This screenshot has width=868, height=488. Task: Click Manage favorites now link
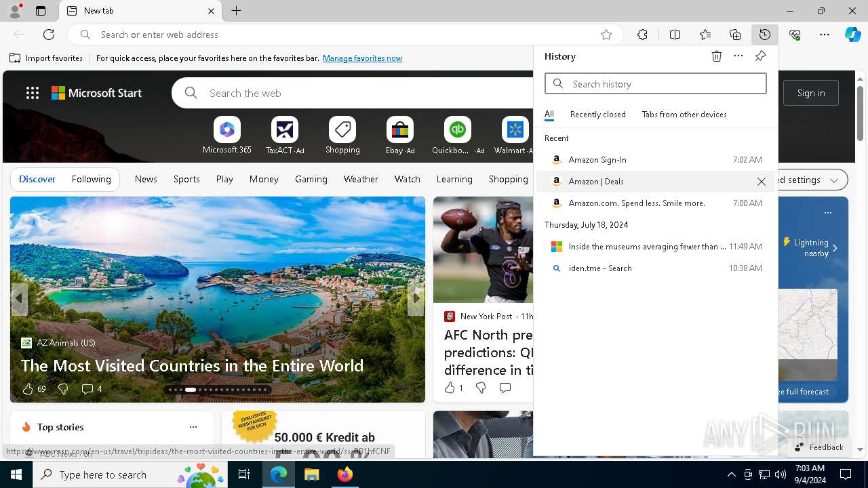362,58
